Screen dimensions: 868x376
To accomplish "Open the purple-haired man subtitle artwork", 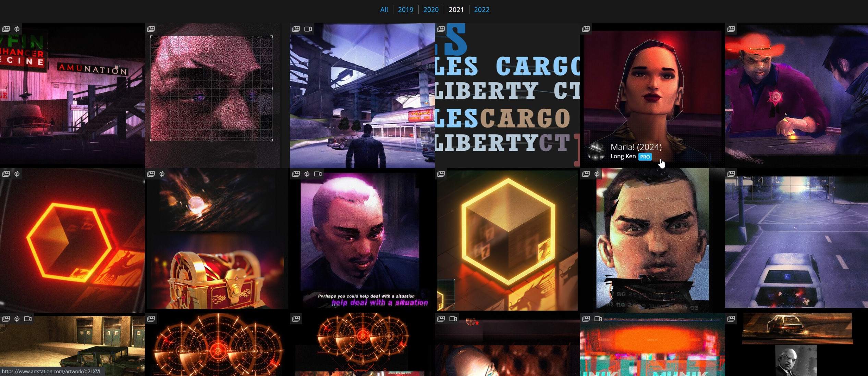I will (x=362, y=240).
